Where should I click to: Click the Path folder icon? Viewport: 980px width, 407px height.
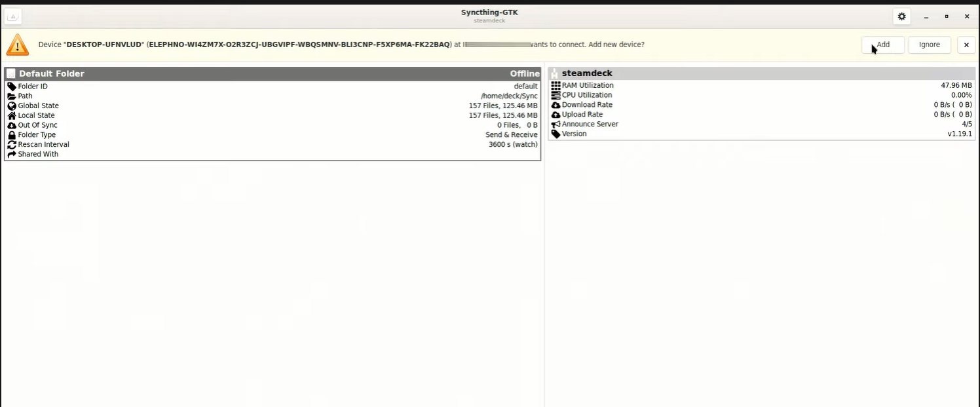[x=12, y=96]
